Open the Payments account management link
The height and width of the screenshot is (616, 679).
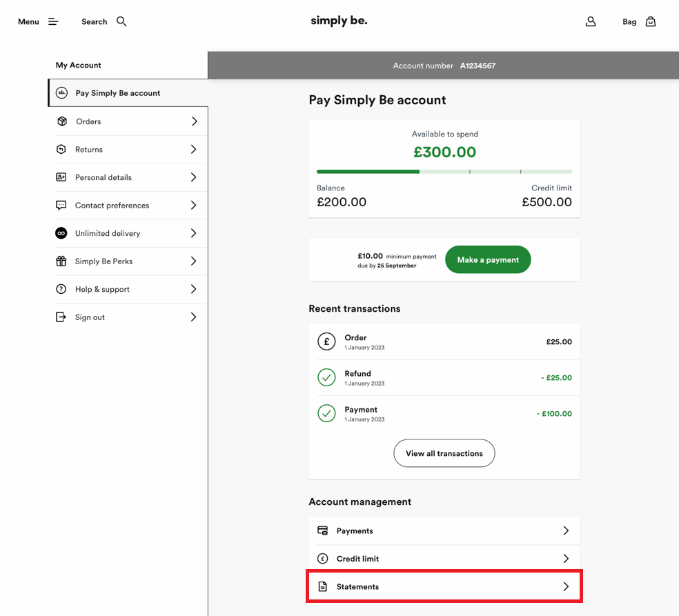point(444,530)
